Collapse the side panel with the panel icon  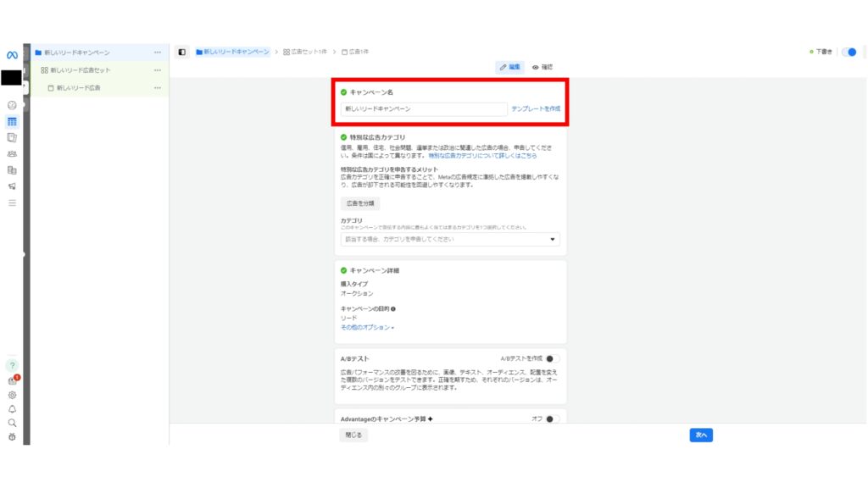[180, 50]
